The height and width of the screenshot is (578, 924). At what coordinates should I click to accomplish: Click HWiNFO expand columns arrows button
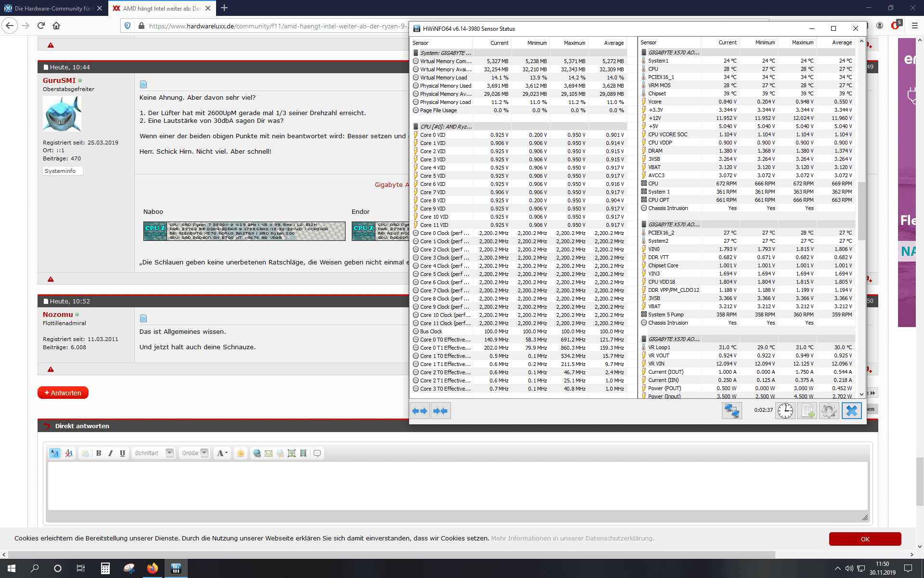click(x=420, y=411)
